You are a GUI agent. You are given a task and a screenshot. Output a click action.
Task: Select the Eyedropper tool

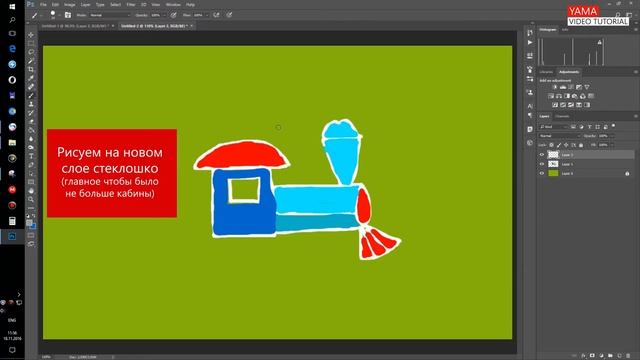click(x=31, y=78)
